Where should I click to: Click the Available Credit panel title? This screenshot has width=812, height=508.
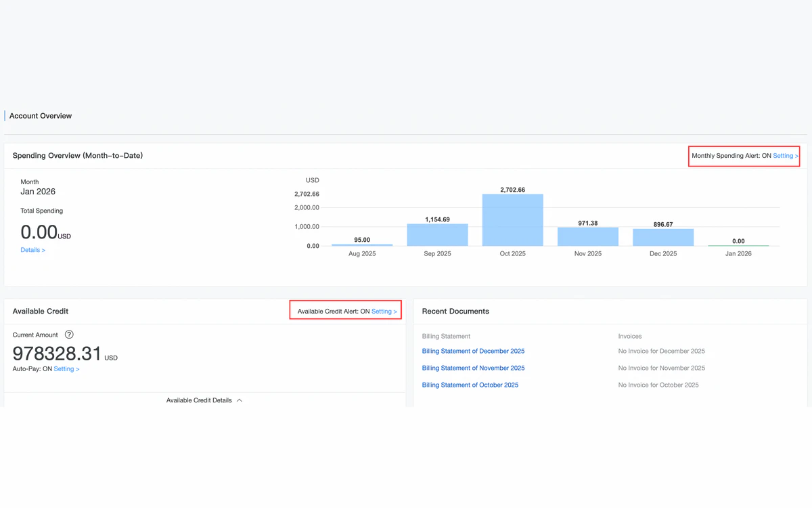41,312
